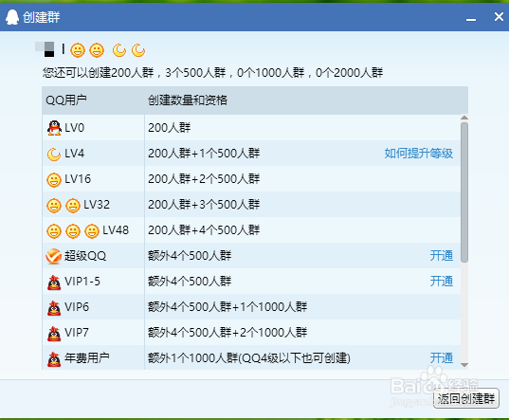Click the 超级QQ checkmark icon
Image resolution: width=509 pixels, height=420 pixels.
click(x=54, y=256)
